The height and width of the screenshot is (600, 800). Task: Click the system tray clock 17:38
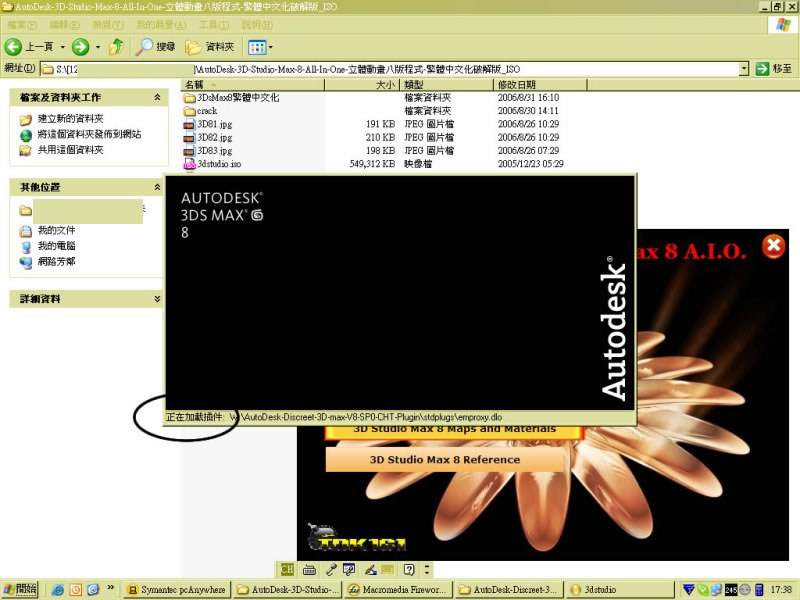(x=781, y=590)
